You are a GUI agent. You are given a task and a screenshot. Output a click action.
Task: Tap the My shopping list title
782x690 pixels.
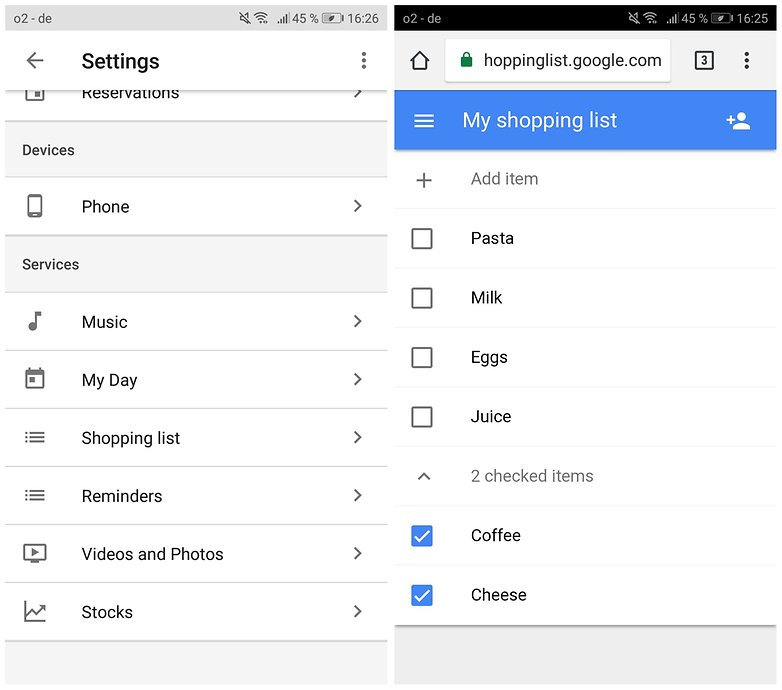click(540, 121)
